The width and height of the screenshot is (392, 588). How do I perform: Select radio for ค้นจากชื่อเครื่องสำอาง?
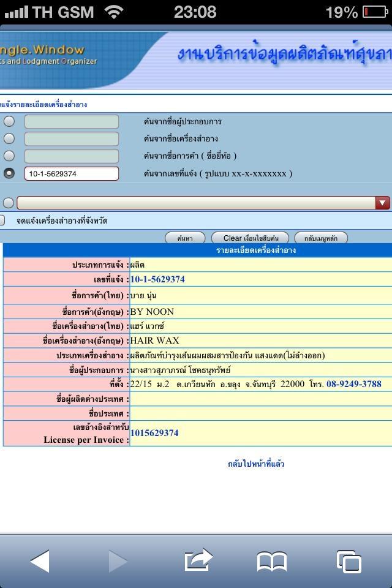[9, 138]
